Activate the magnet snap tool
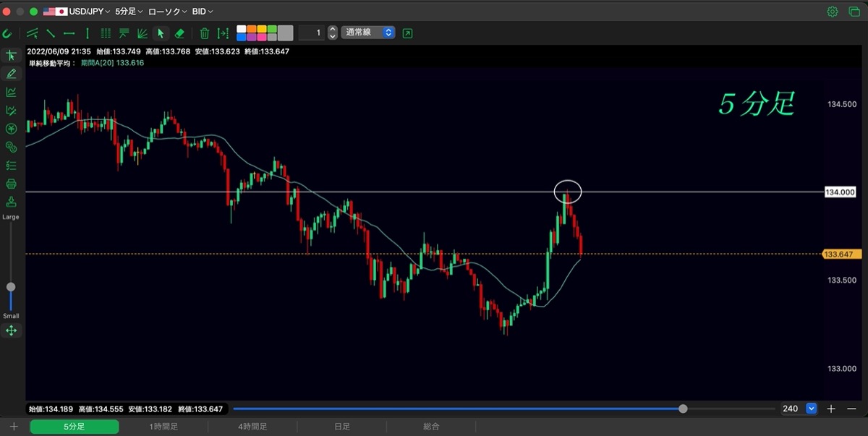This screenshot has height=436, width=868. pos(7,33)
